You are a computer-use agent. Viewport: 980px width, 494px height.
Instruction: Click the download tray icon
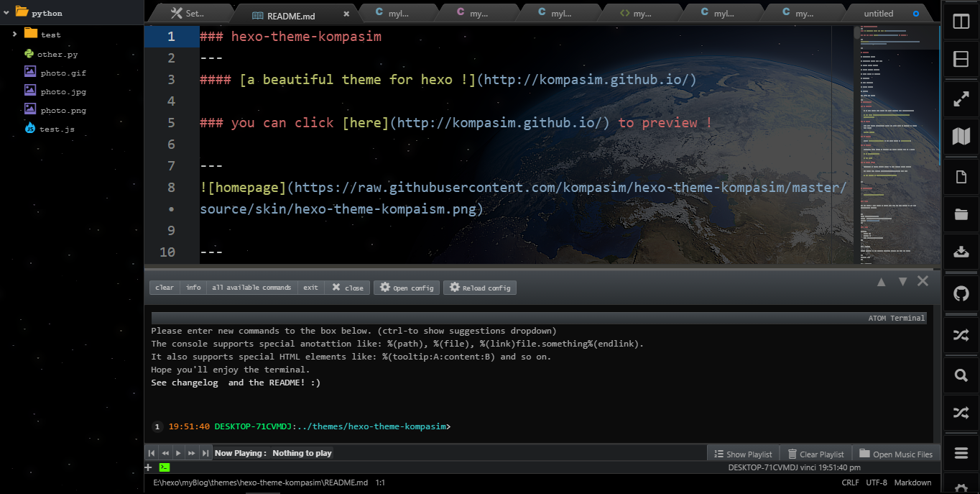point(961,252)
